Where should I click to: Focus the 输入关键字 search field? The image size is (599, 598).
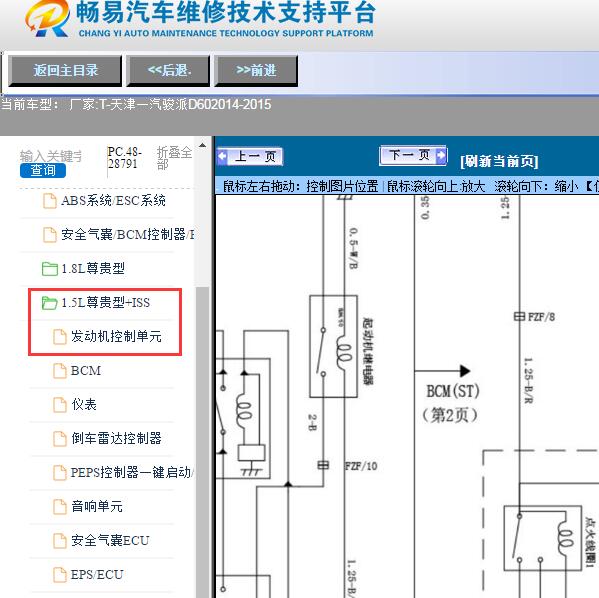50,156
